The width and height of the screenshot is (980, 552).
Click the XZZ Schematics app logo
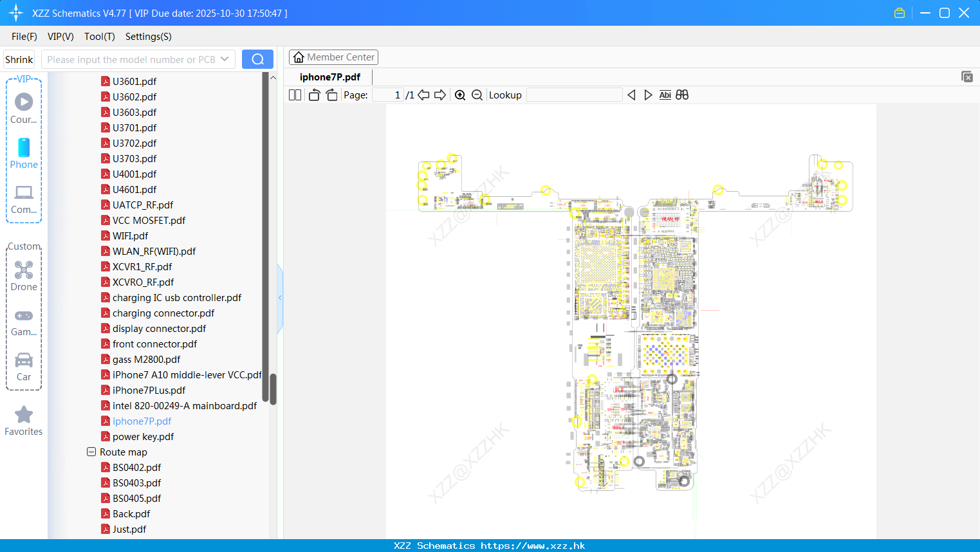(x=16, y=13)
